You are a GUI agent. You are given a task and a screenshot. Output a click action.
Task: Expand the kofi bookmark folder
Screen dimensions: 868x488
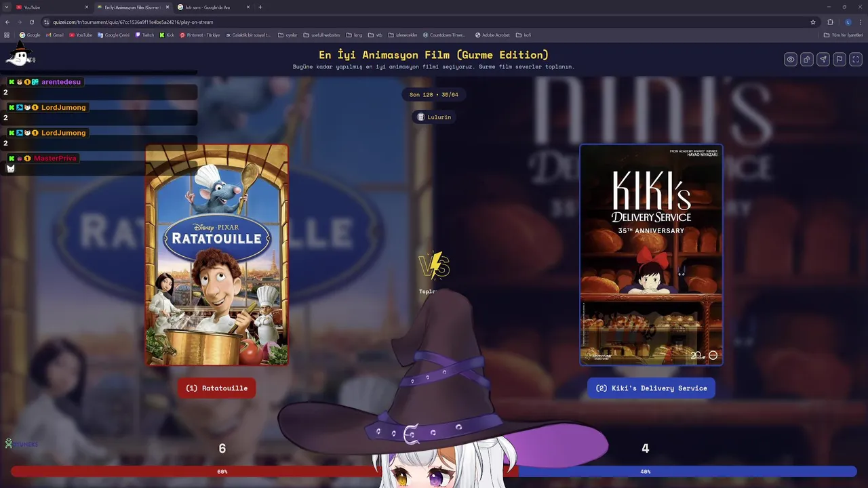[523, 35]
